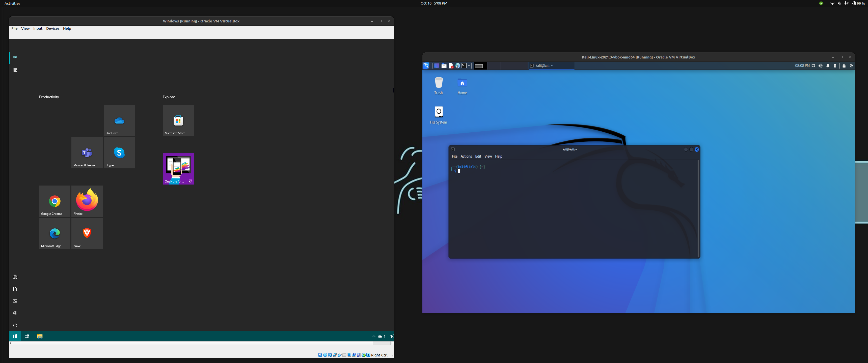
Task: Open Microsoft Store tile
Action: [x=178, y=120]
